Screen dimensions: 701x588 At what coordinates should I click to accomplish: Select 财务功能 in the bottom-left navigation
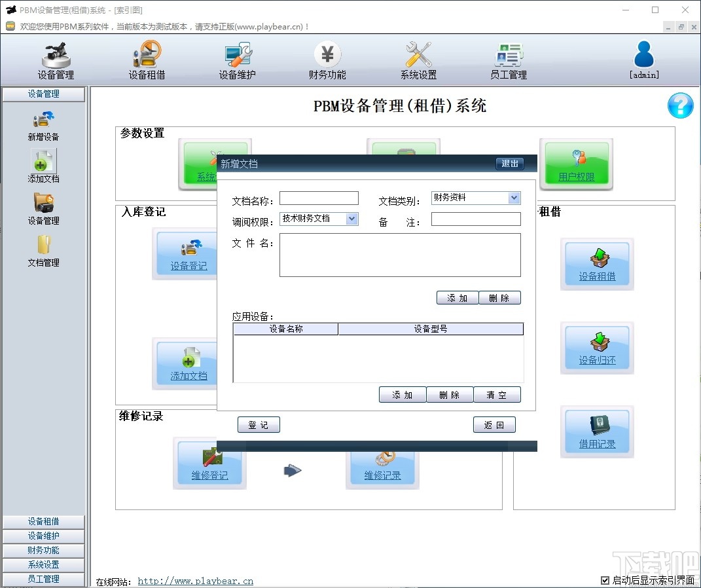[43, 550]
